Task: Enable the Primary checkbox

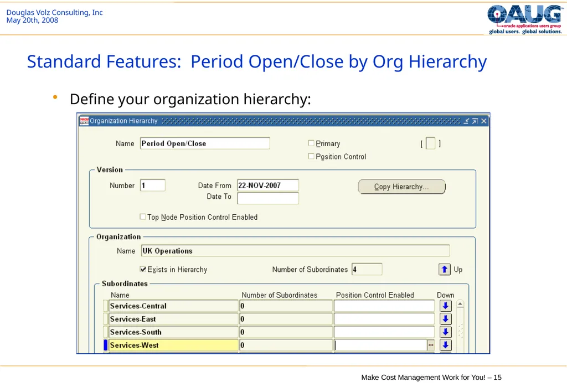Action: click(311, 143)
